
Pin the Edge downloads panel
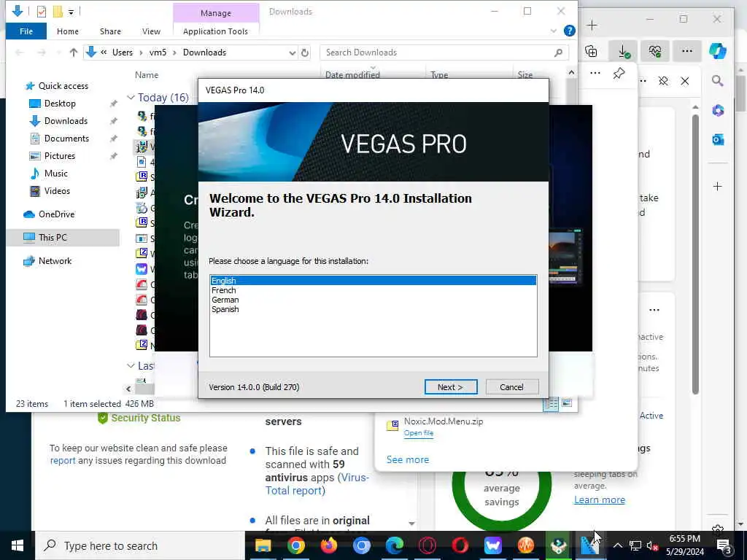coord(619,74)
